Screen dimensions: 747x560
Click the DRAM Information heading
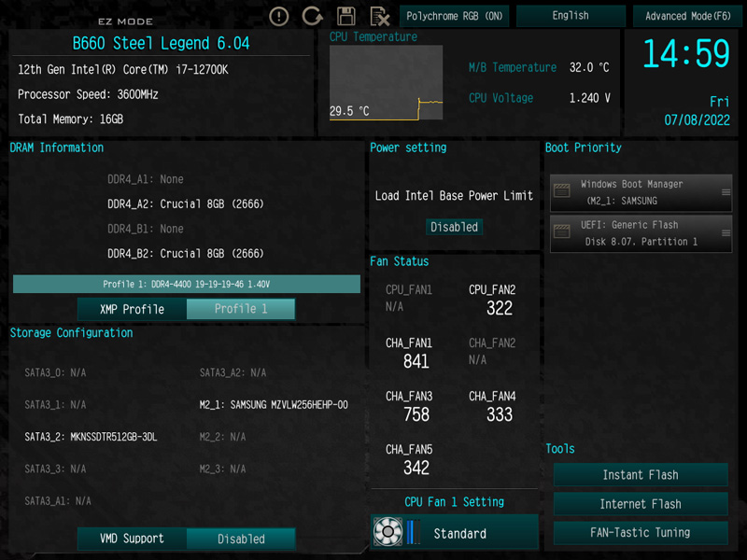coord(57,147)
